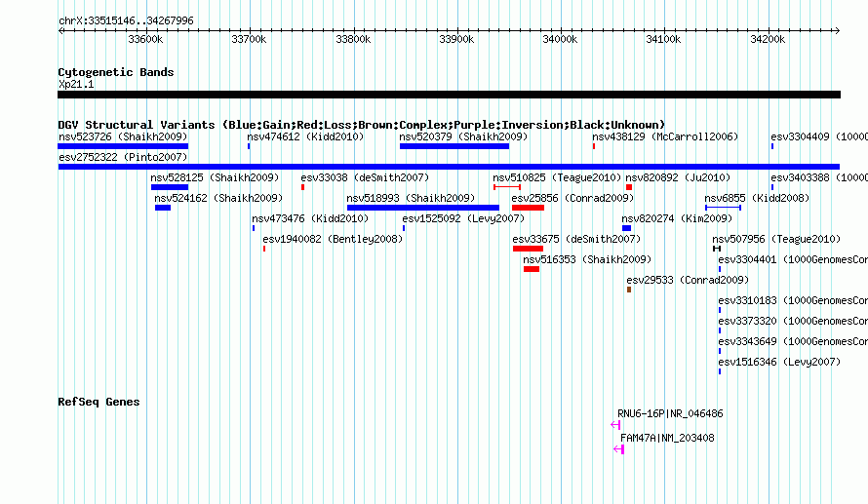Open gene FAM47A|NM_203408 label

[x=667, y=438]
